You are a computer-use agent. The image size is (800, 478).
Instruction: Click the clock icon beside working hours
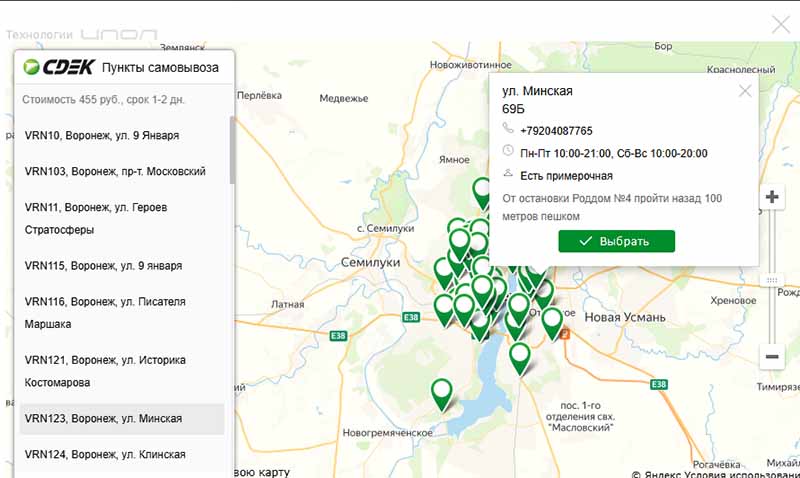508,150
